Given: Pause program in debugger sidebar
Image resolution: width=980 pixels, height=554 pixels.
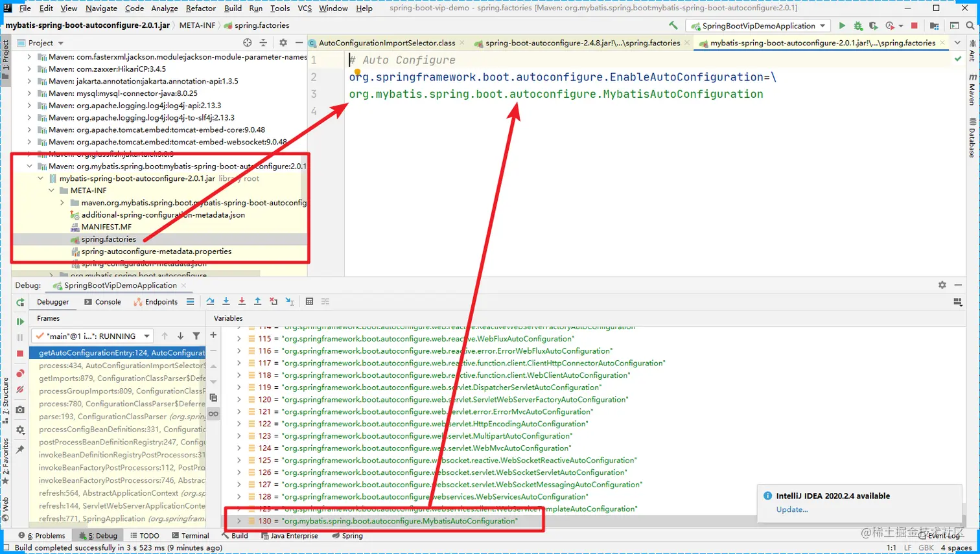Looking at the screenshot, I should tap(20, 337).
